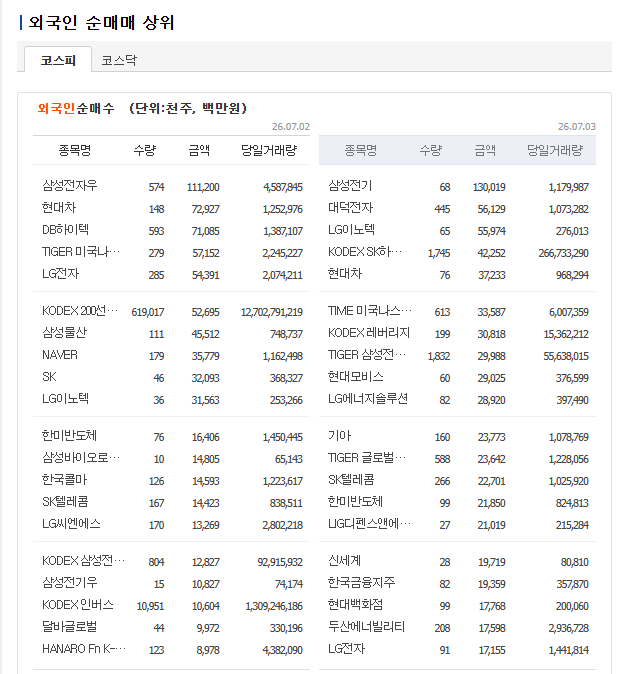Open the 삼성전기우 stock link
This screenshot has width=617, height=674.
tap(70, 582)
